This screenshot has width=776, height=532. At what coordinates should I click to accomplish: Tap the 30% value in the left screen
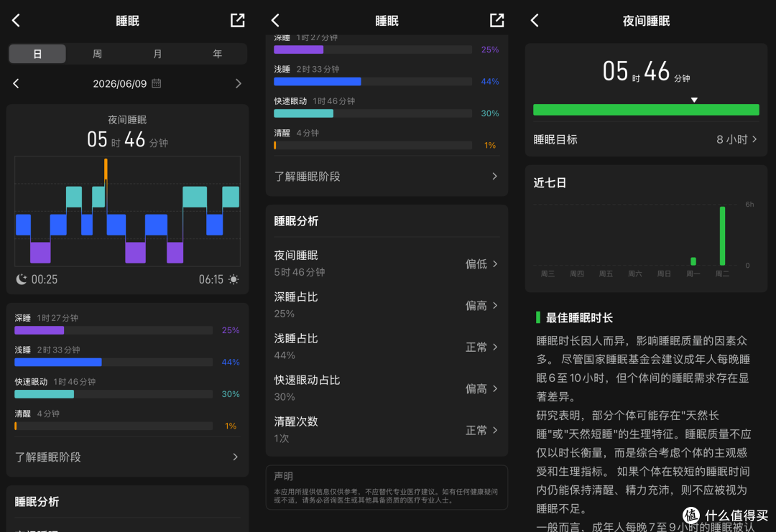coord(231,394)
